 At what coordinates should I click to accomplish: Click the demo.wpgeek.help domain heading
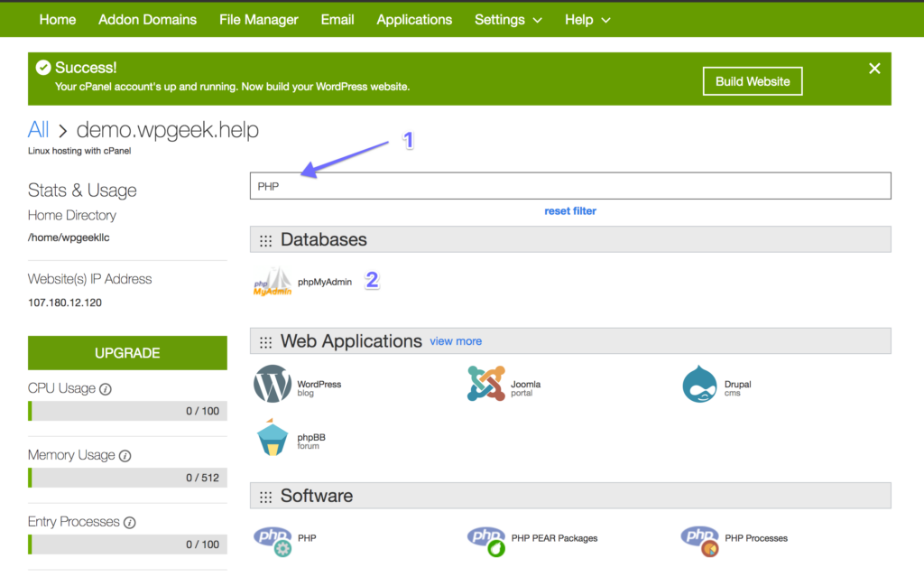click(167, 130)
